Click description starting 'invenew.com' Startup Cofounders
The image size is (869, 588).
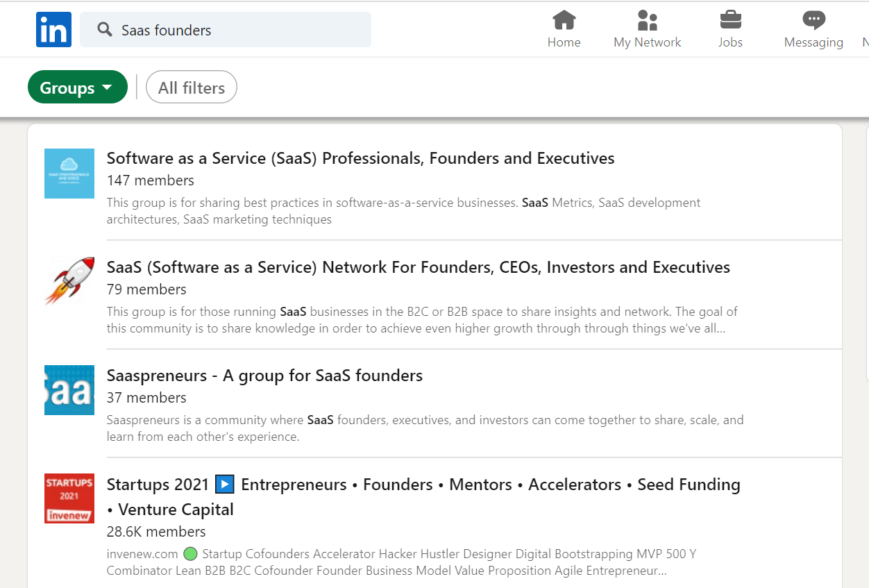click(x=401, y=562)
